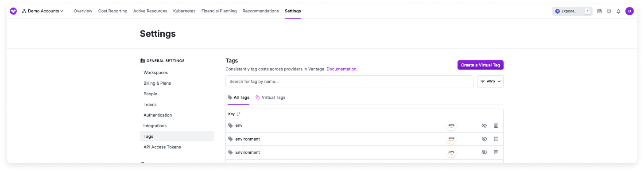The width and height of the screenshot is (644, 172).
Task: Click the General Settings section heading
Action: coord(162,61)
